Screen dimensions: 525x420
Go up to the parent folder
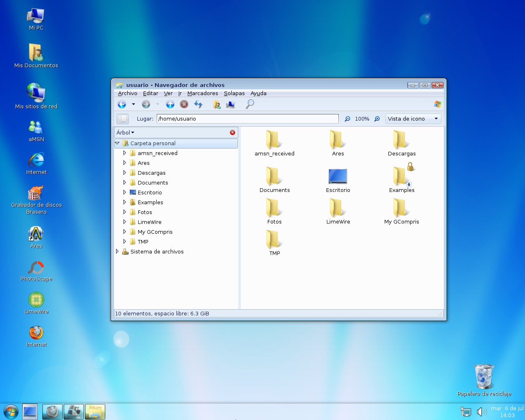pyautogui.click(x=170, y=104)
